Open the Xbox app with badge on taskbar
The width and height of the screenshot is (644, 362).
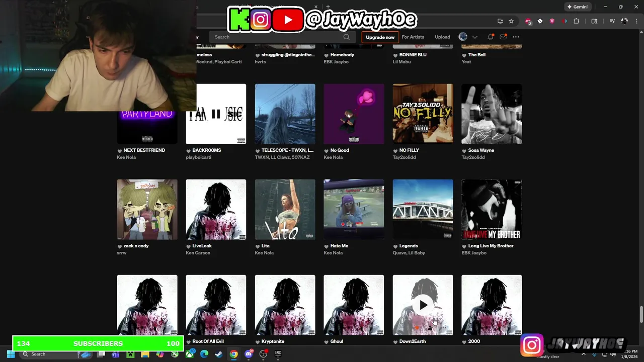click(189, 354)
